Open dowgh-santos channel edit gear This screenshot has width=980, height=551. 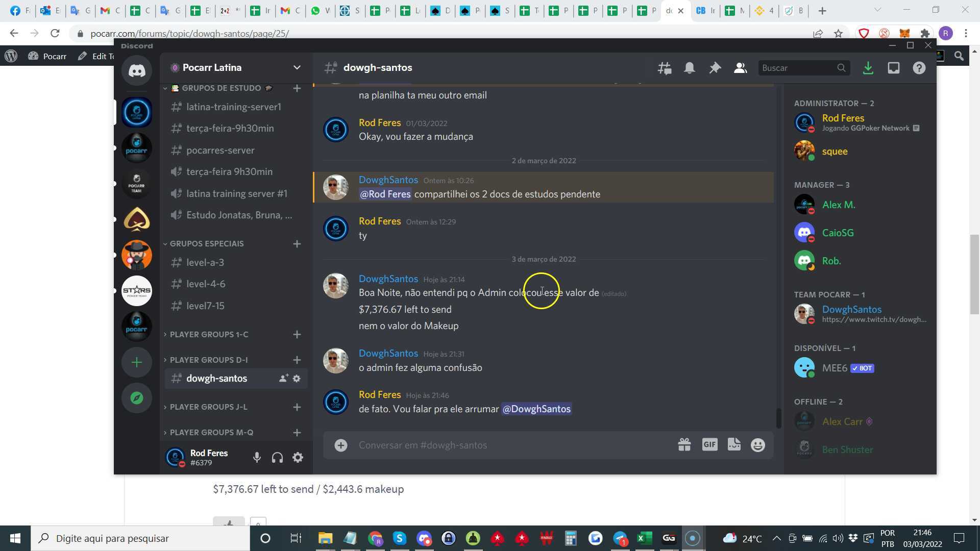coord(297,379)
